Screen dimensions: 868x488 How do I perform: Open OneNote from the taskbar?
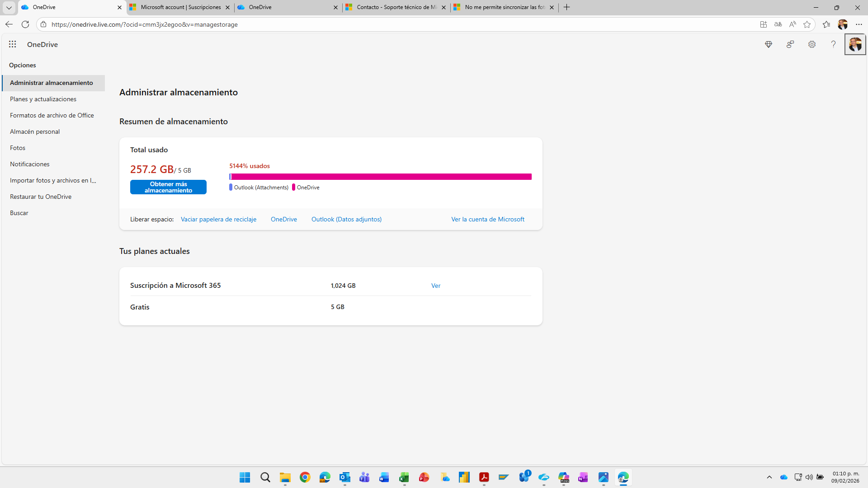583,477
